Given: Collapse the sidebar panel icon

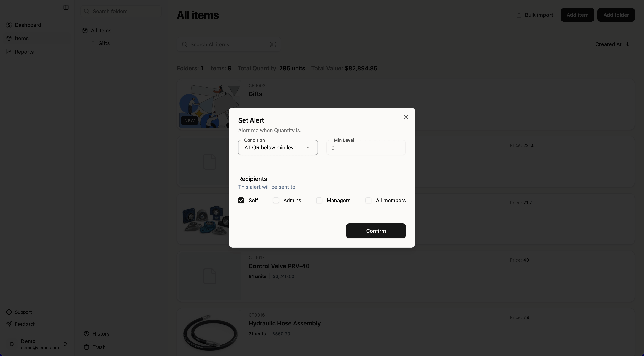Looking at the screenshot, I should click(66, 7).
